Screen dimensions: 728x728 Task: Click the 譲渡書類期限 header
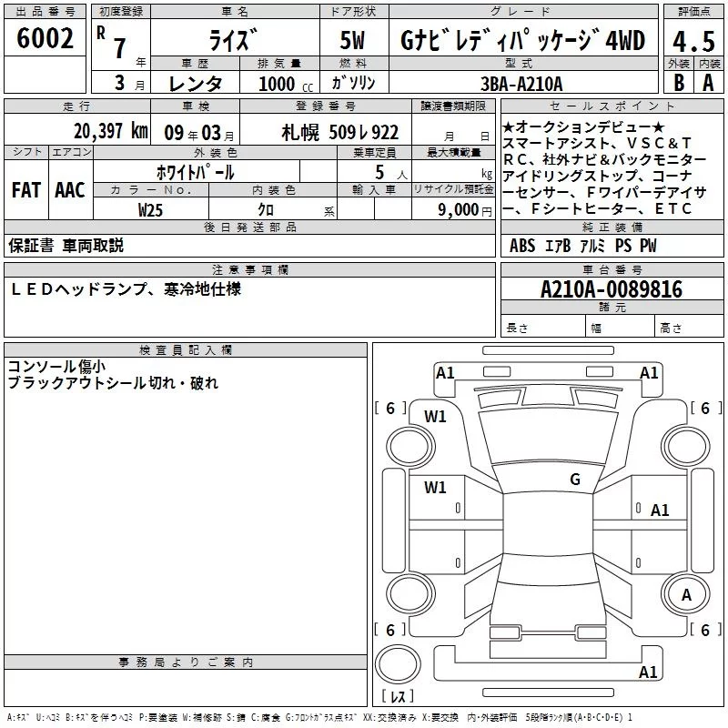pyautogui.click(x=453, y=106)
